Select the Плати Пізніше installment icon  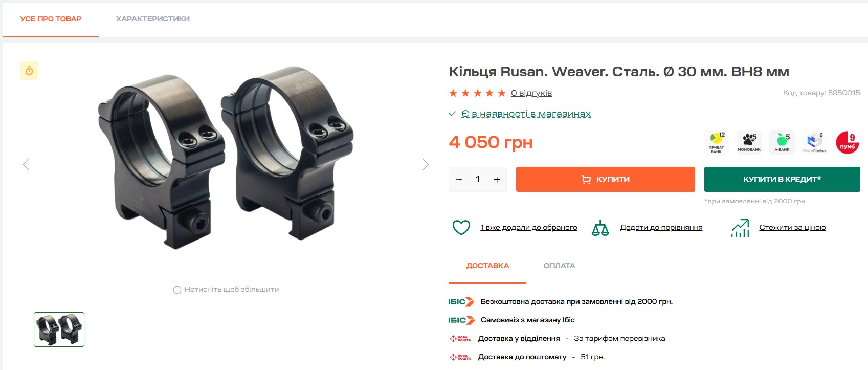point(815,142)
